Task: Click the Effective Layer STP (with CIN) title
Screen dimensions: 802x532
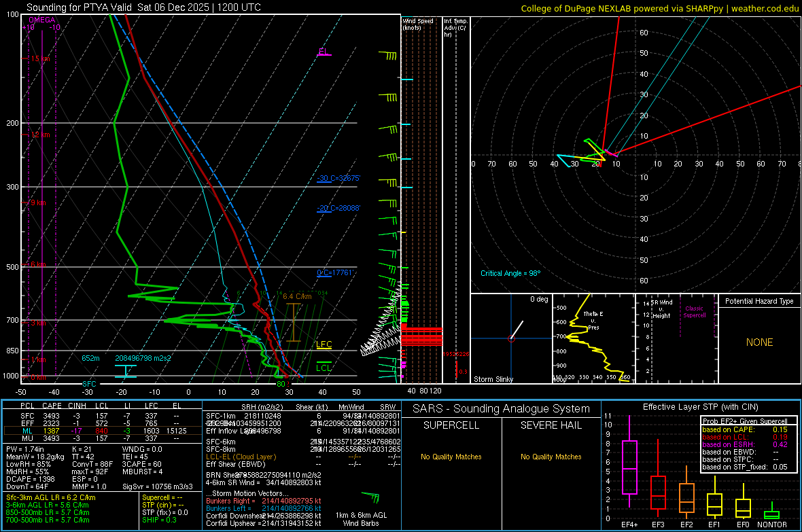Action: point(701,407)
